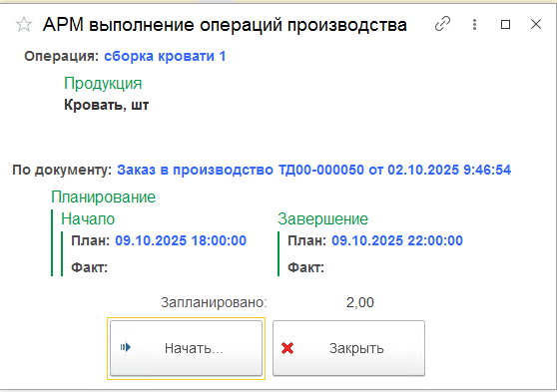This screenshot has width=557, height=392.
Task: Click the Закрыть button
Action: (x=348, y=348)
